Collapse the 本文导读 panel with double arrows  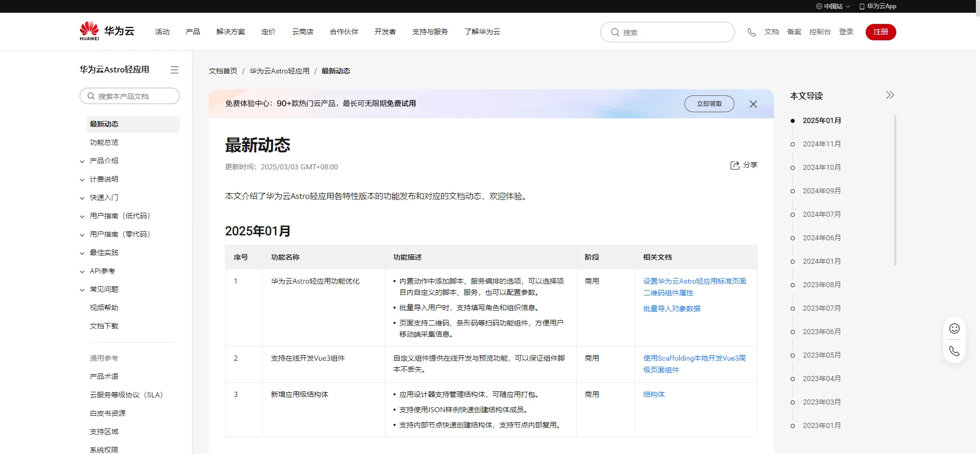890,95
